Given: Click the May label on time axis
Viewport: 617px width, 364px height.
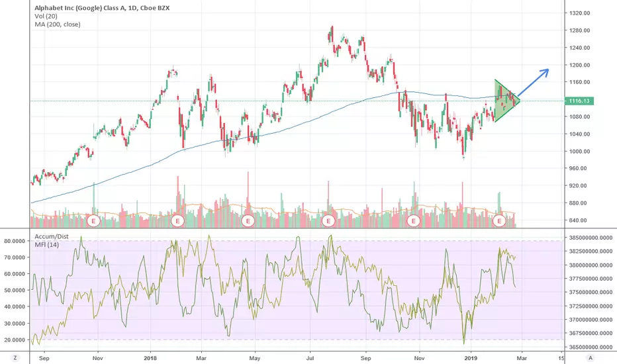Looking at the screenshot, I should pyautogui.click(x=255, y=358).
